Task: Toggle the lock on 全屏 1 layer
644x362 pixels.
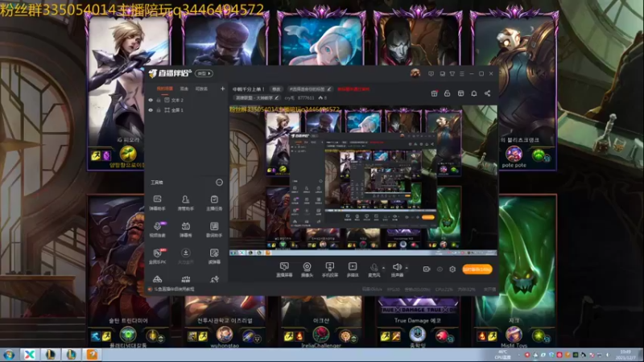Action: (159, 110)
